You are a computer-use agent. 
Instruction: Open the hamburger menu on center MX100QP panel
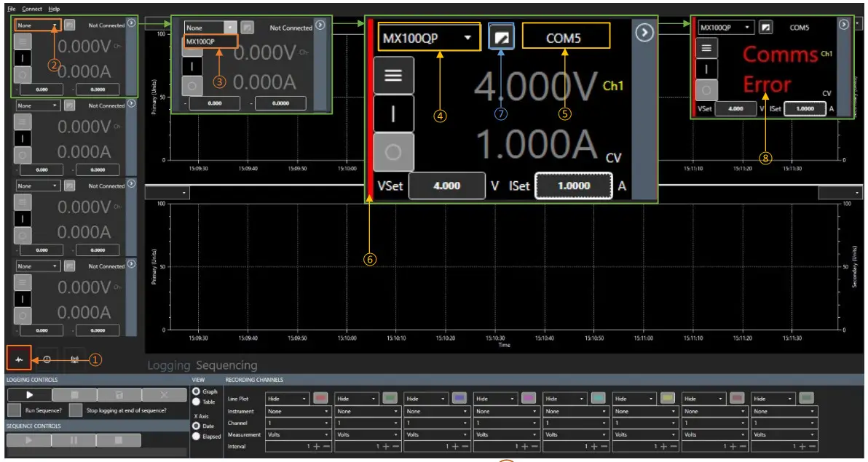(x=394, y=74)
